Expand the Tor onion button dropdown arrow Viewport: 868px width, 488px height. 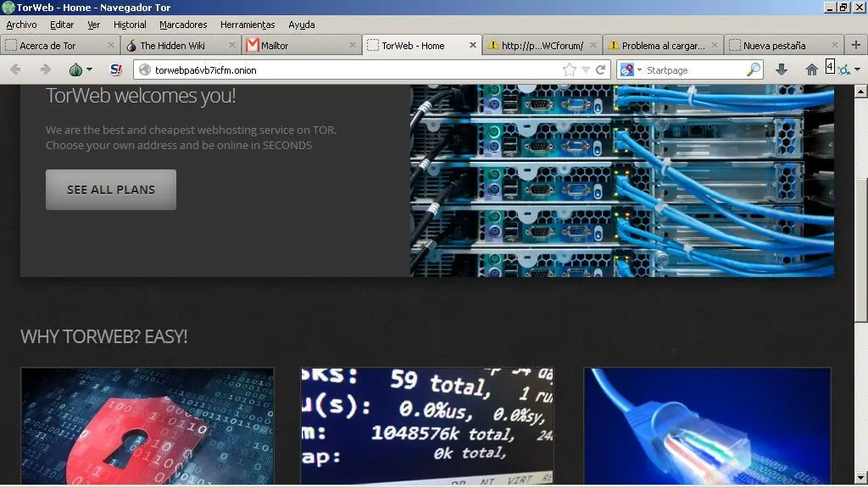pos(89,69)
